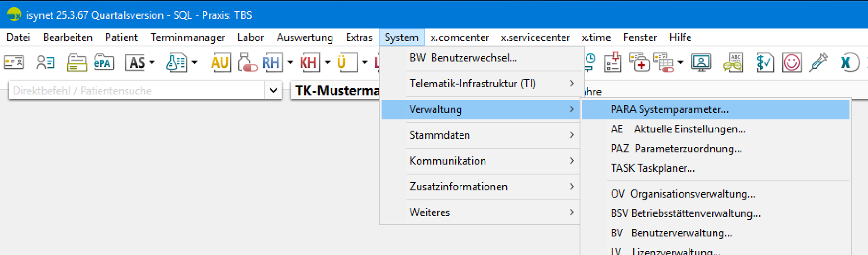The image size is (868, 255).
Task: Open the medication pill bottle icon
Action: [247, 62]
